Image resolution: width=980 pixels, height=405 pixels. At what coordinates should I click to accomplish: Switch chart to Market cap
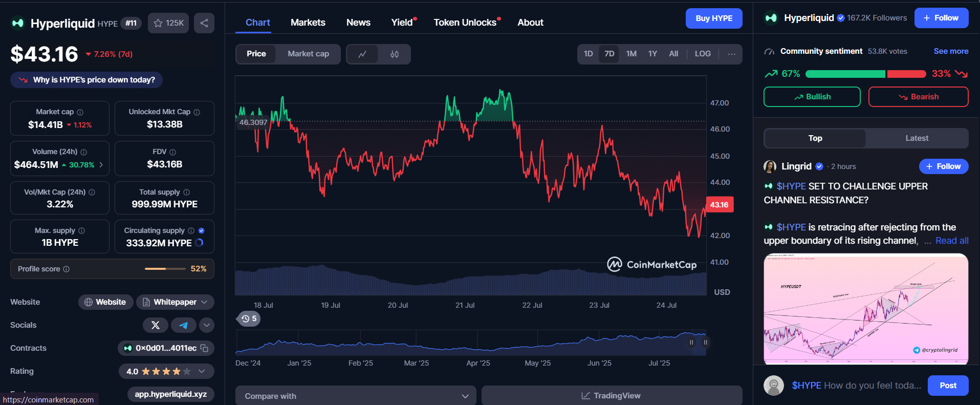(308, 54)
